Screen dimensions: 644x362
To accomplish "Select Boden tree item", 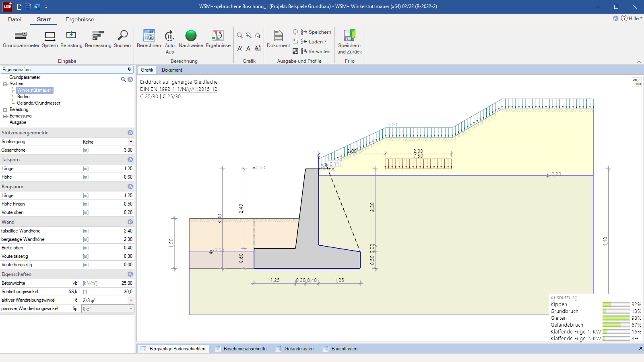I will (23, 97).
